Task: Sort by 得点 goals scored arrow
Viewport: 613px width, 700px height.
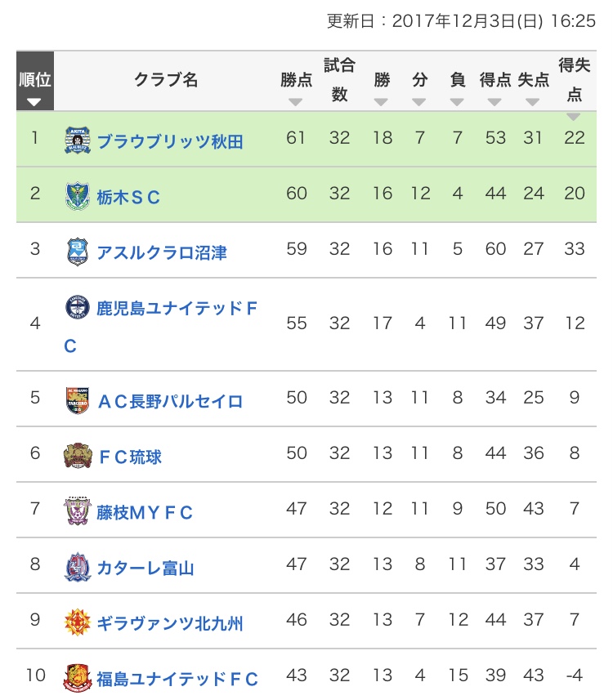Action: (x=494, y=102)
